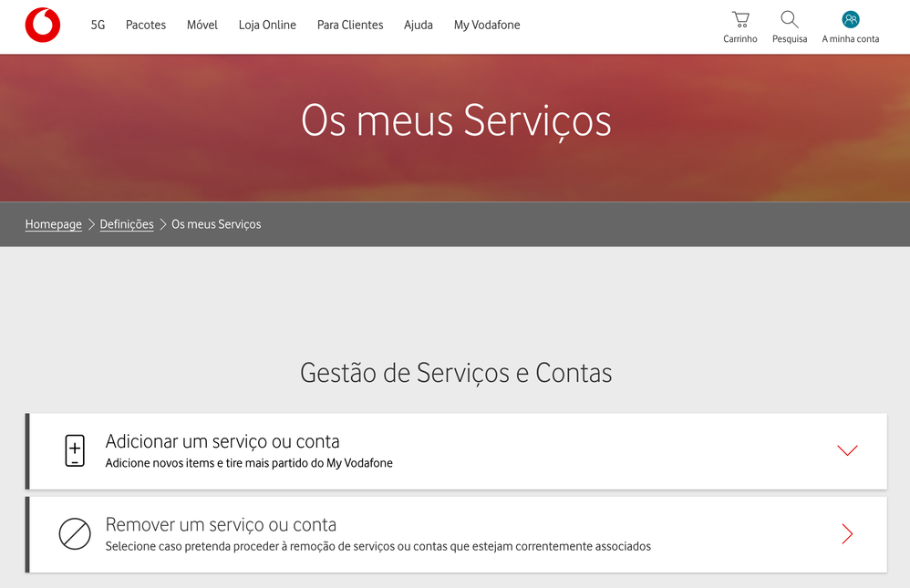This screenshot has width=910, height=588.
Task: Select Pacotes in the top navigation
Action: click(x=146, y=26)
